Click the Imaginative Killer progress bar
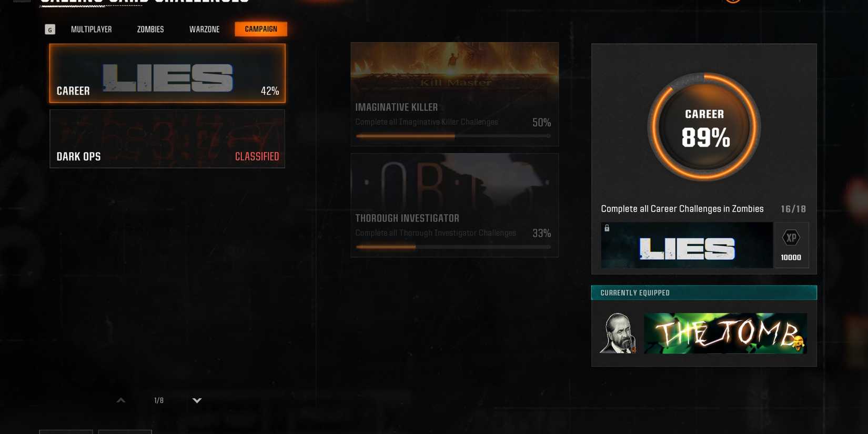 453,136
